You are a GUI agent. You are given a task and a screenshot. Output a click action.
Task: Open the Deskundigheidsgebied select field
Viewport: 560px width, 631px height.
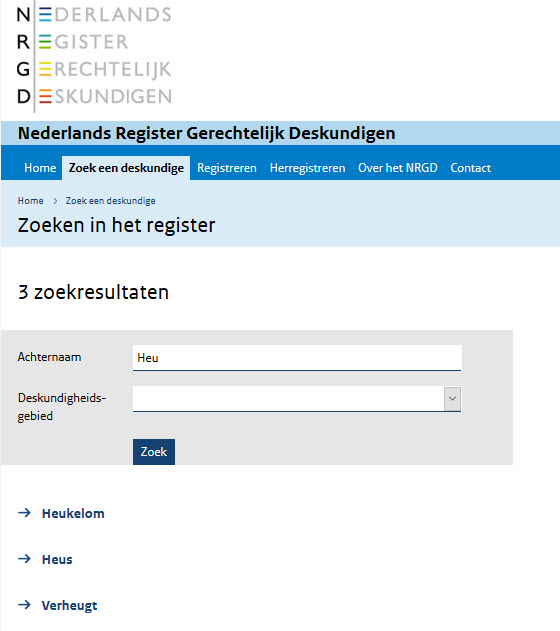click(297, 399)
